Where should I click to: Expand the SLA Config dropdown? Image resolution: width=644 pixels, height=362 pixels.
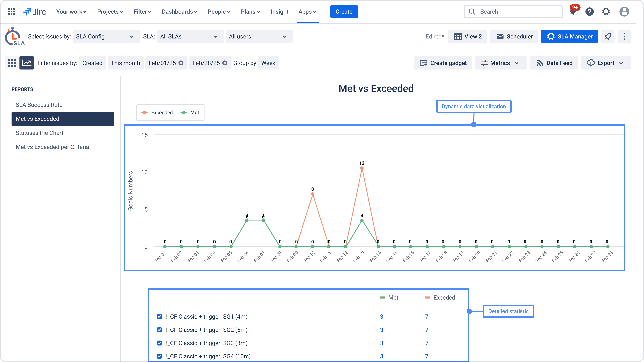pyautogui.click(x=106, y=36)
